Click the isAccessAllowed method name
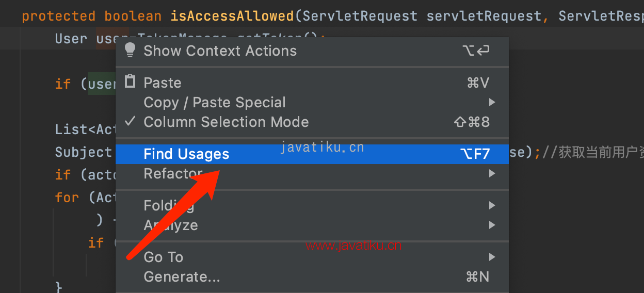 232,16
